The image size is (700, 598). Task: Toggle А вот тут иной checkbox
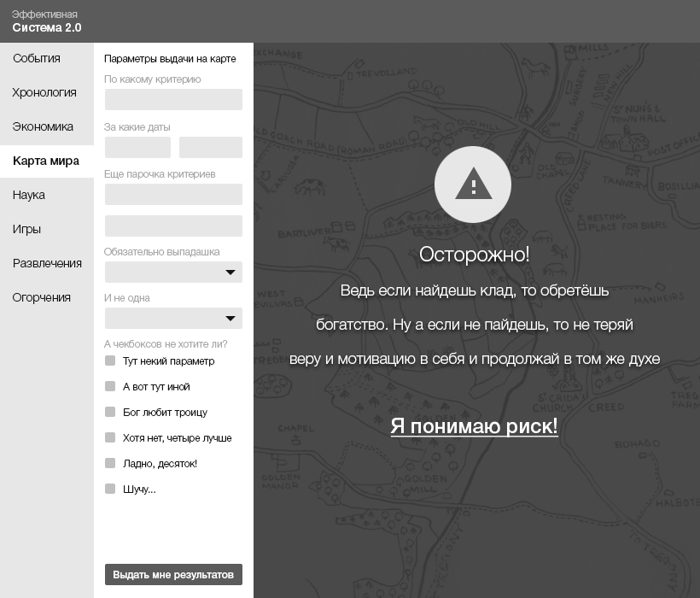click(110, 386)
